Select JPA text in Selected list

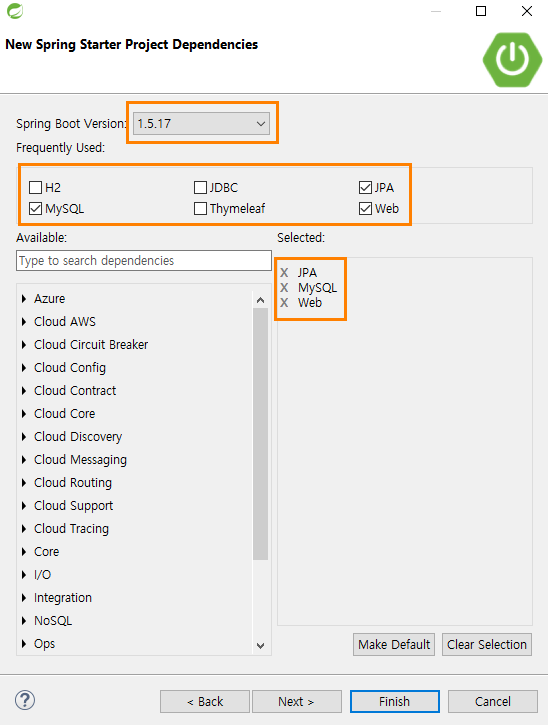[x=307, y=273]
